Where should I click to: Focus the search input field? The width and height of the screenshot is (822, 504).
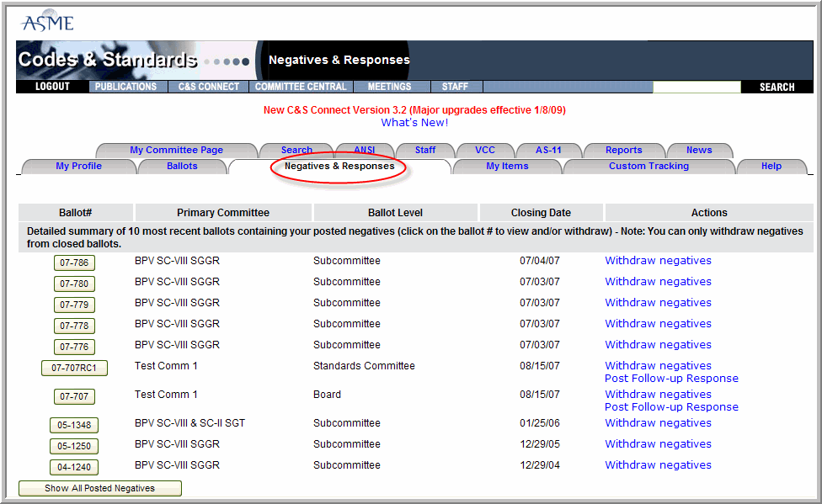pyautogui.click(x=697, y=87)
